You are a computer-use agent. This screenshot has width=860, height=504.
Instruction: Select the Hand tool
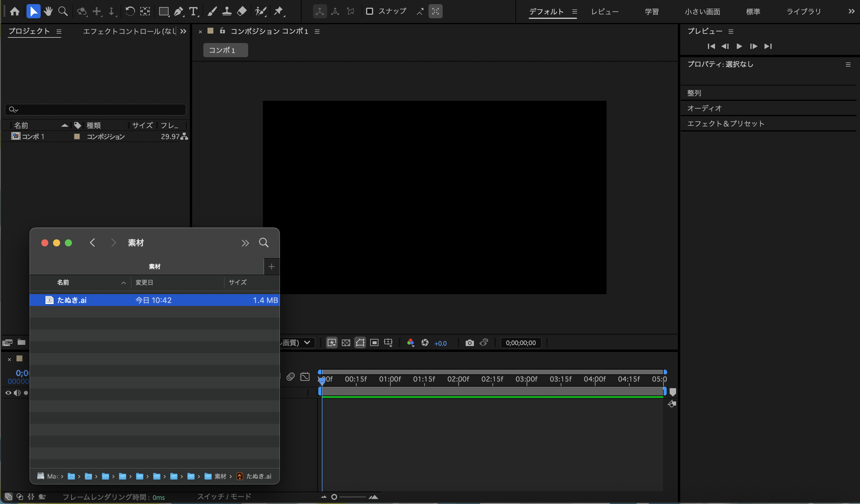pyautogui.click(x=48, y=11)
